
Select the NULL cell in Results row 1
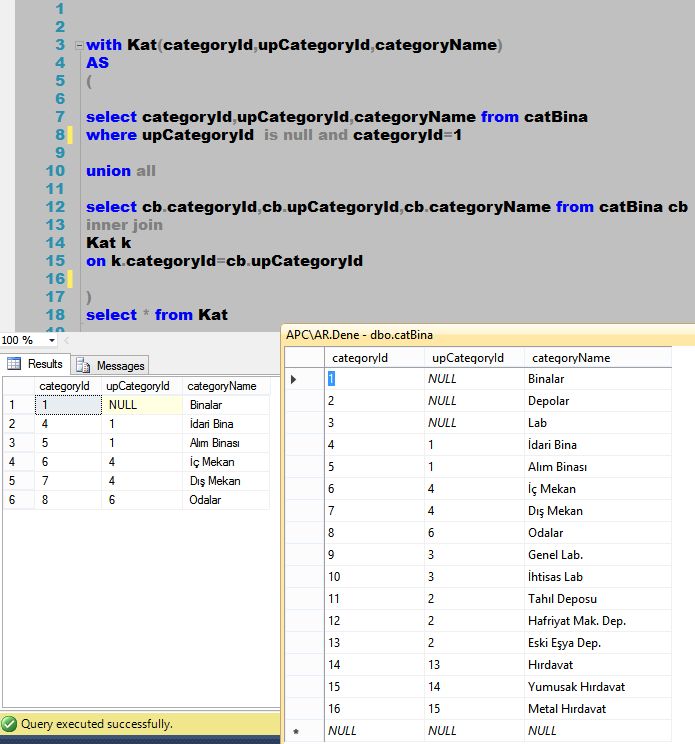(142, 405)
